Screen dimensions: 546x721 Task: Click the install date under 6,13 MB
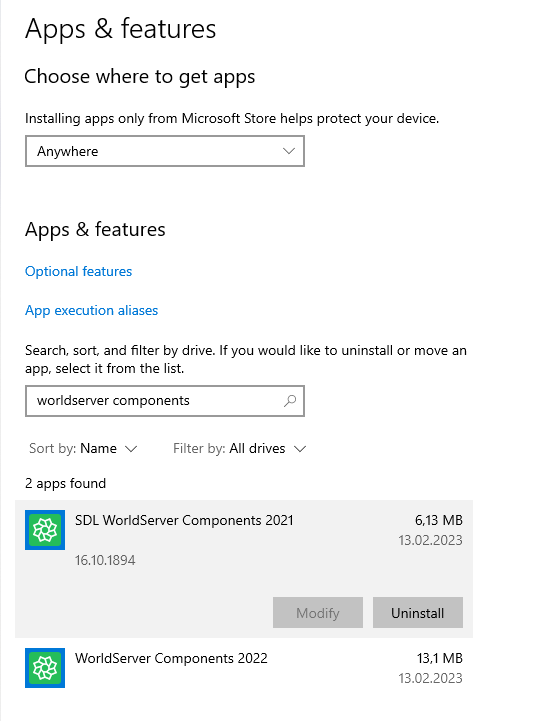(430, 540)
